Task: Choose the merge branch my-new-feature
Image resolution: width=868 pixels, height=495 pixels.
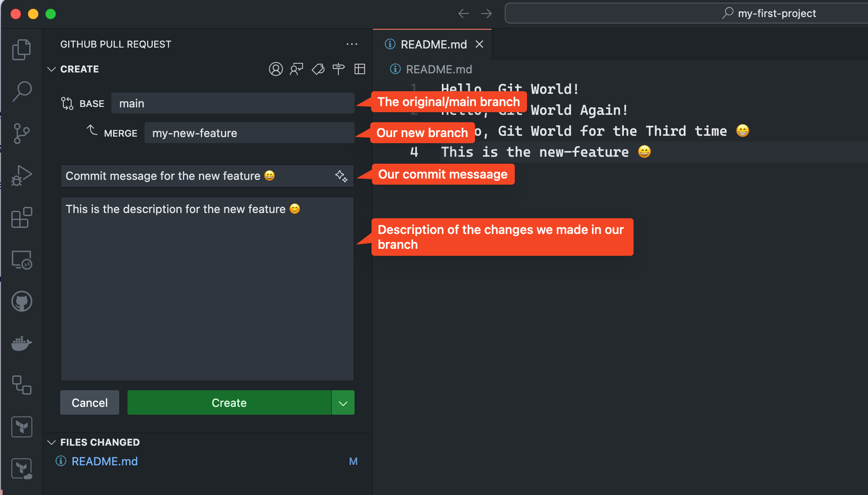Action: (249, 133)
